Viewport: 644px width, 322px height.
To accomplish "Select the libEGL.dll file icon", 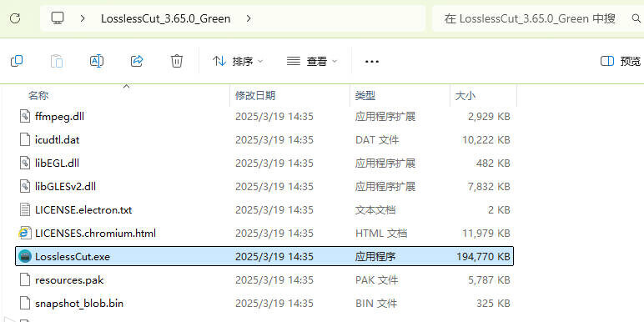I will pos(25,163).
